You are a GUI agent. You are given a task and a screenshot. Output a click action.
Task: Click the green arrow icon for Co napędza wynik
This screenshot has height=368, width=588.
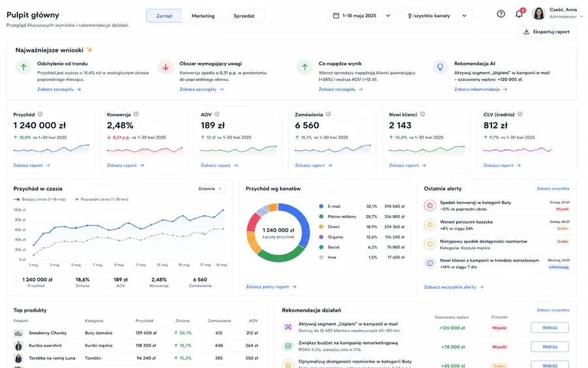tap(304, 67)
